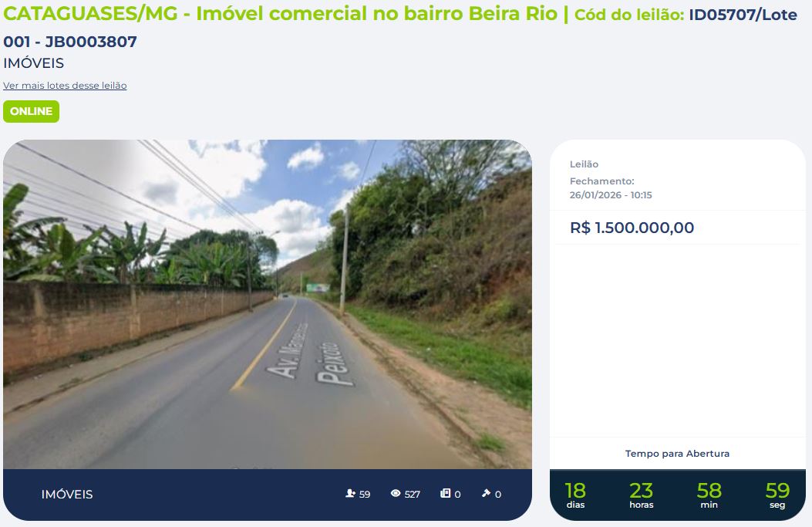Image resolution: width=812 pixels, height=527 pixels.
Task: Click 'Tempo para Abertura' heading
Action: 677,454
